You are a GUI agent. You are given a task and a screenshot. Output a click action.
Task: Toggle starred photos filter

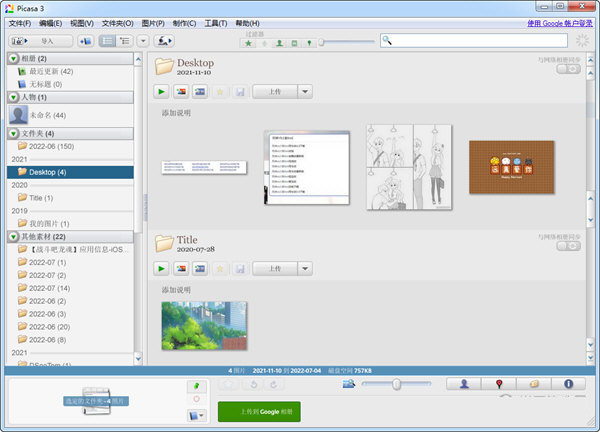tap(248, 42)
